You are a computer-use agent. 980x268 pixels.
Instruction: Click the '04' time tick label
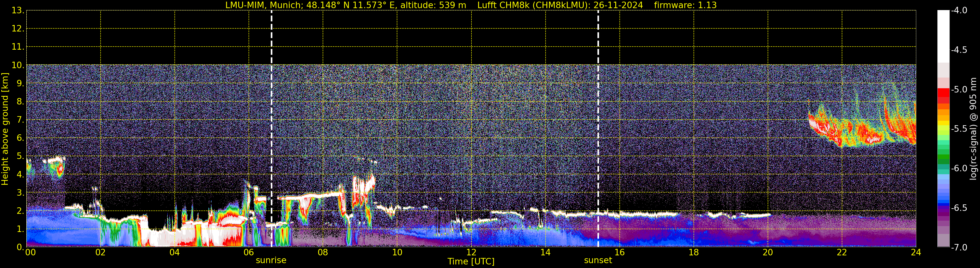[175, 252]
